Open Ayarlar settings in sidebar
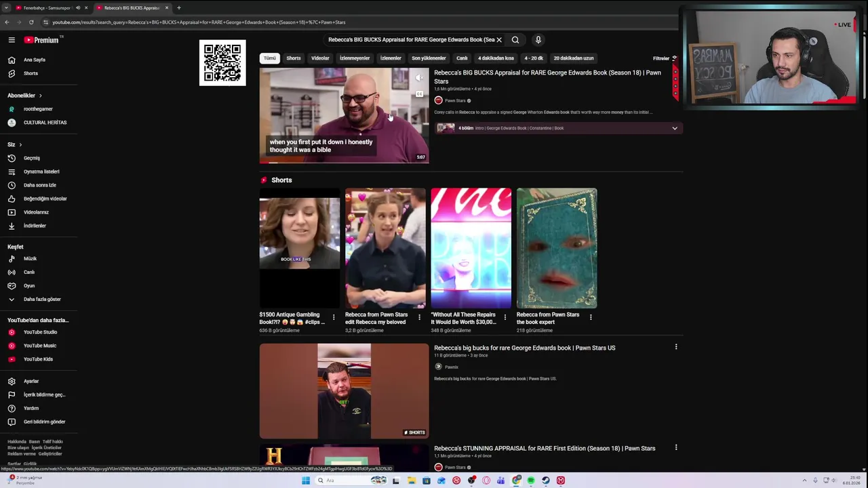 pyautogui.click(x=31, y=381)
